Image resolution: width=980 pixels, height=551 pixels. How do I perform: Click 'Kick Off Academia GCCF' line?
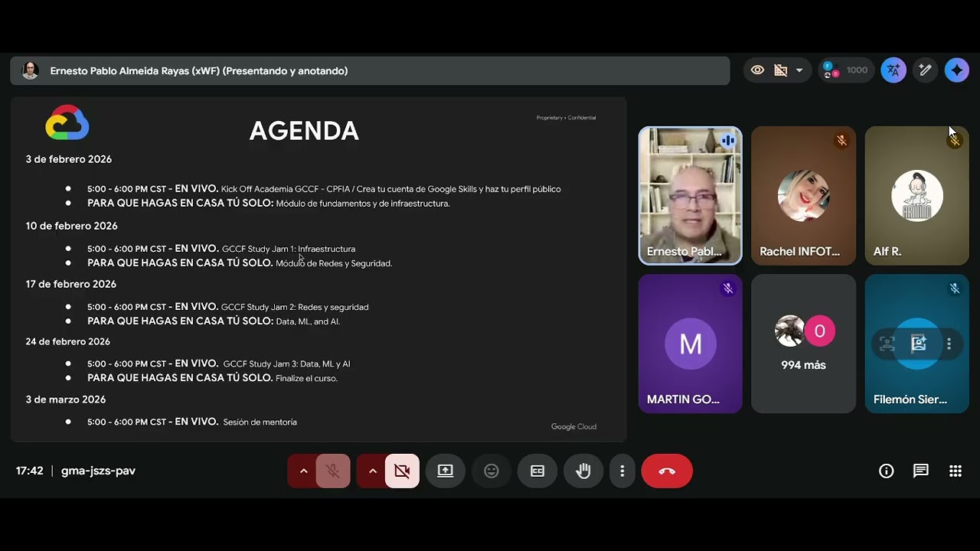(390, 189)
